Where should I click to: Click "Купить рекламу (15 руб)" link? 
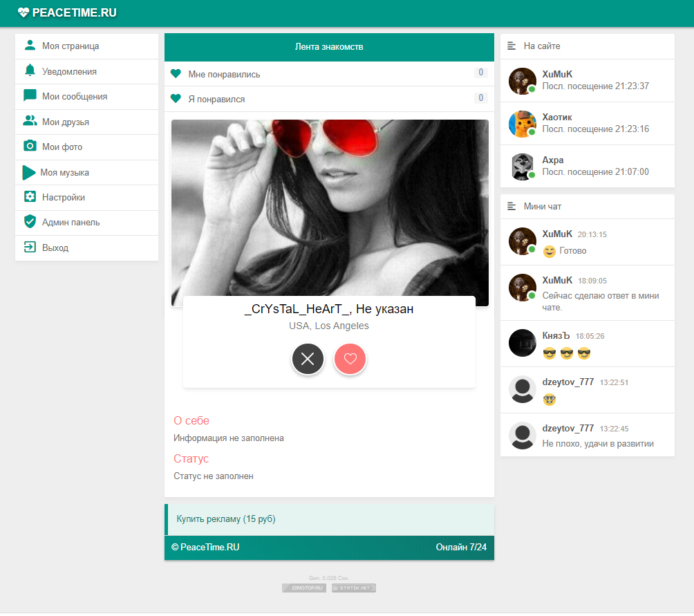(x=226, y=519)
